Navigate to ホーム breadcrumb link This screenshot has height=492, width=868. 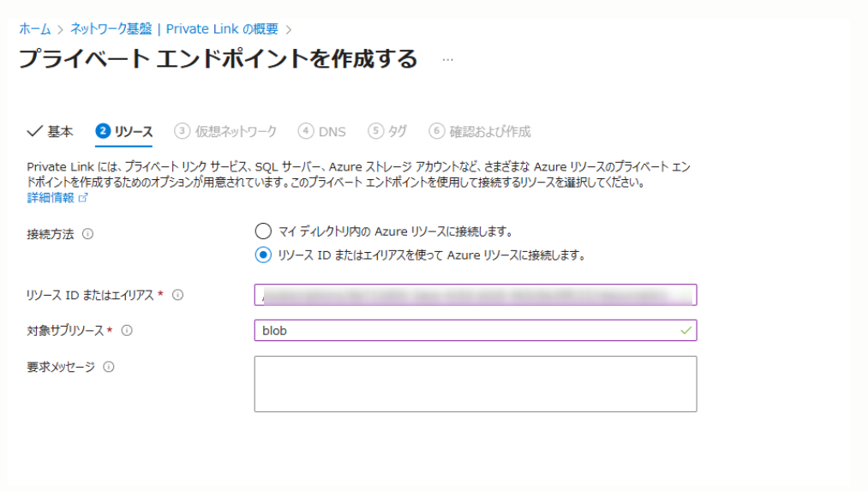35,29
